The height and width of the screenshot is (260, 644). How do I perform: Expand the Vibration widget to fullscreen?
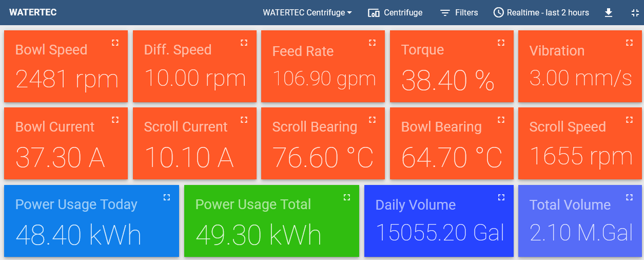(630, 42)
